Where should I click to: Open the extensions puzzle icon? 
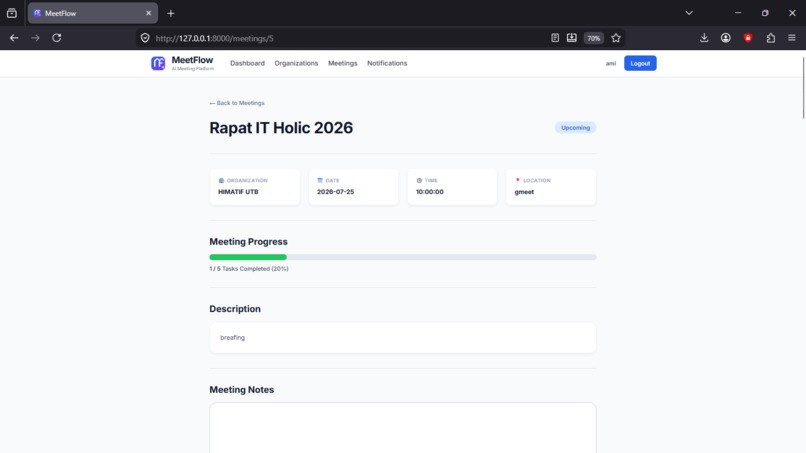point(771,38)
